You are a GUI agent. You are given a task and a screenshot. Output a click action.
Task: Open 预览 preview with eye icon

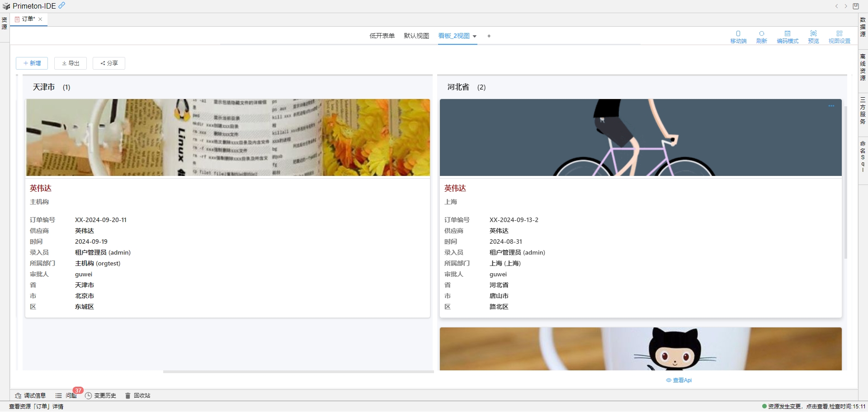coord(813,37)
